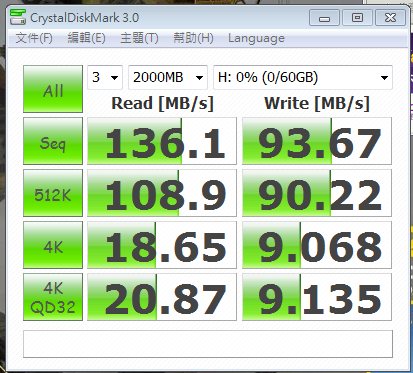
Task: Select the 4K QD32 read result 20.87
Action: point(162,297)
